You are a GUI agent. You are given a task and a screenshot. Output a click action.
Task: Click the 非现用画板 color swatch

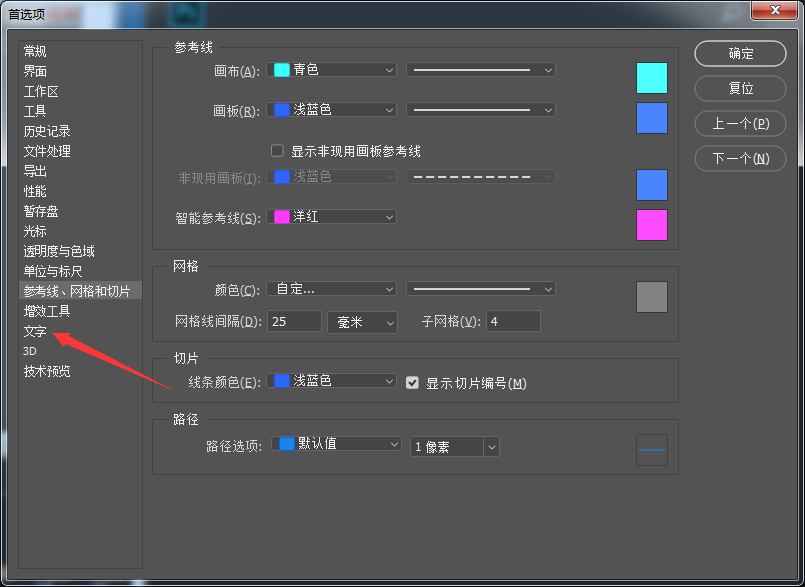tap(651, 185)
